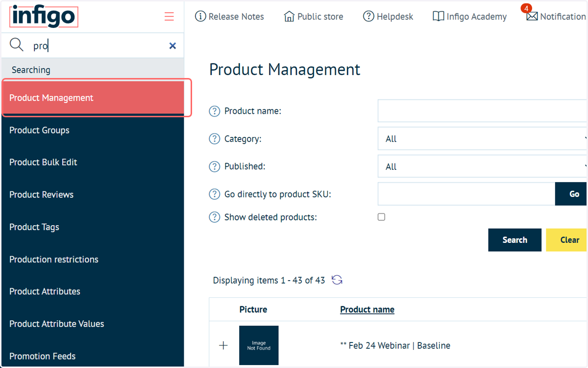
Task: Expand the Feb 24 Webinar row
Action: coord(223,345)
